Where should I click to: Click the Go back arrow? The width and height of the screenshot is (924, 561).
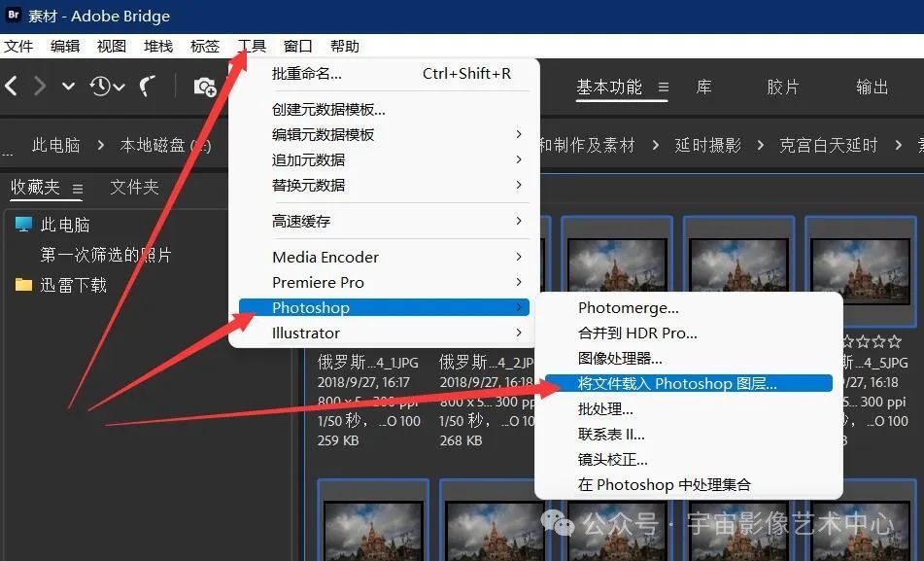tap(12, 87)
